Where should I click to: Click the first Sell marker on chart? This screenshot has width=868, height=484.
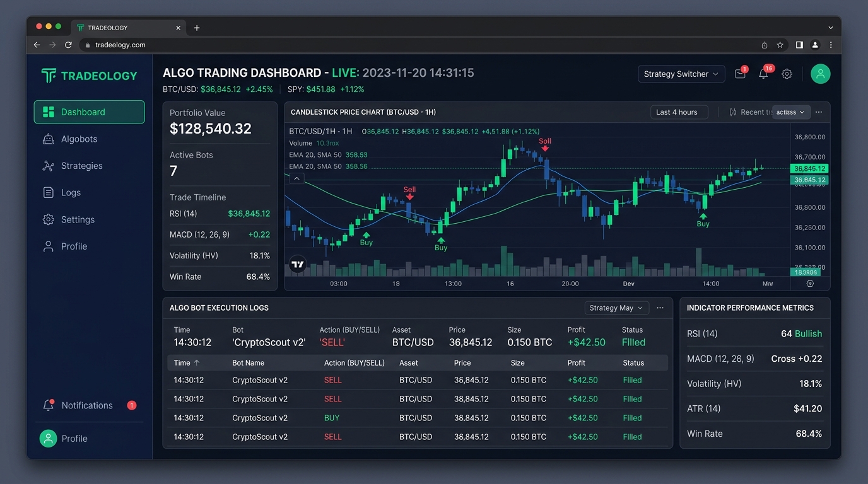pyautogui.click(x=409, y=193)
